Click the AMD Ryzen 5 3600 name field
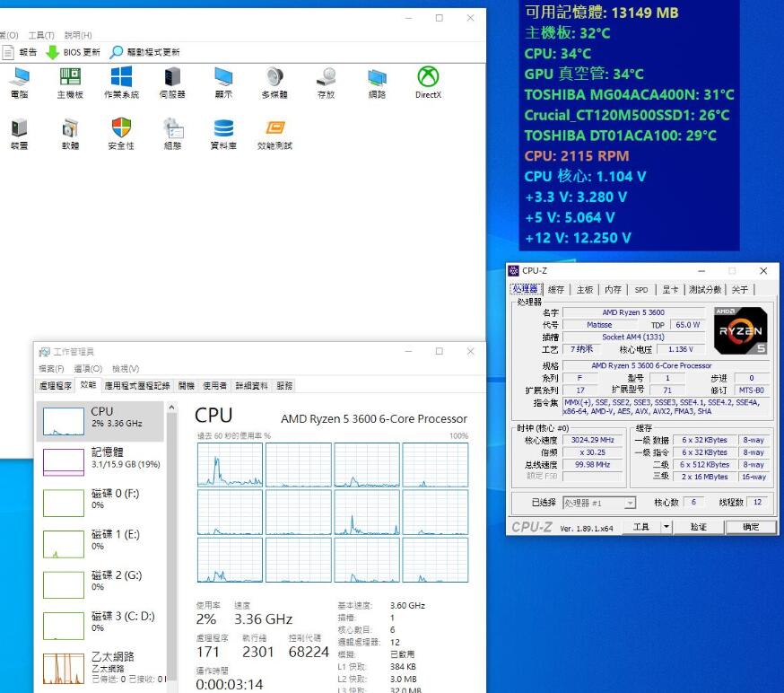 633,312
